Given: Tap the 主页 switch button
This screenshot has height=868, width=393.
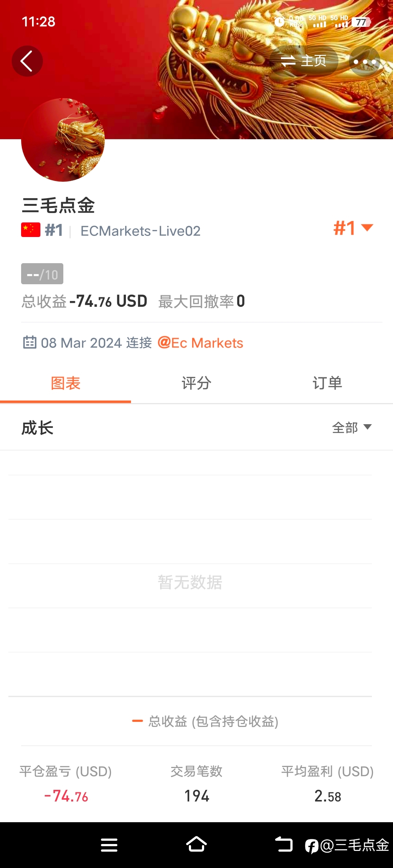Looking at the screenshot, I should click(x=304, y=61).
